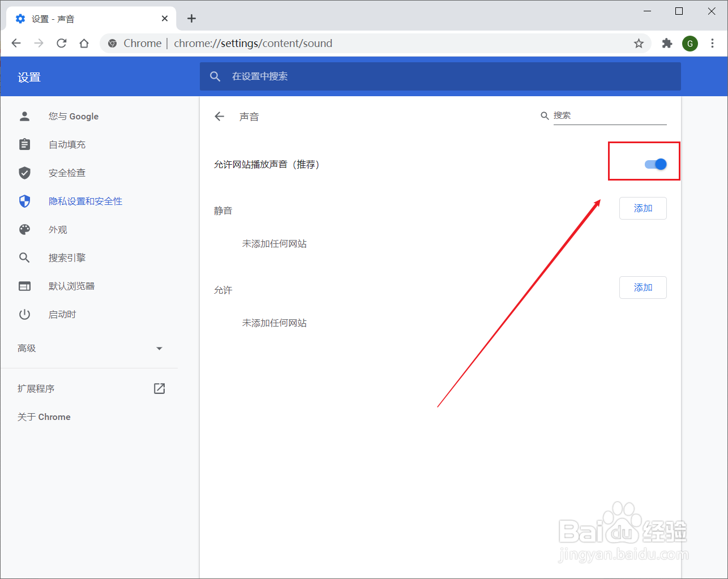Image resolution: width=728 pixels, height=579 pixels.
Task: Open a new browser tab
Action: [191, 18]
